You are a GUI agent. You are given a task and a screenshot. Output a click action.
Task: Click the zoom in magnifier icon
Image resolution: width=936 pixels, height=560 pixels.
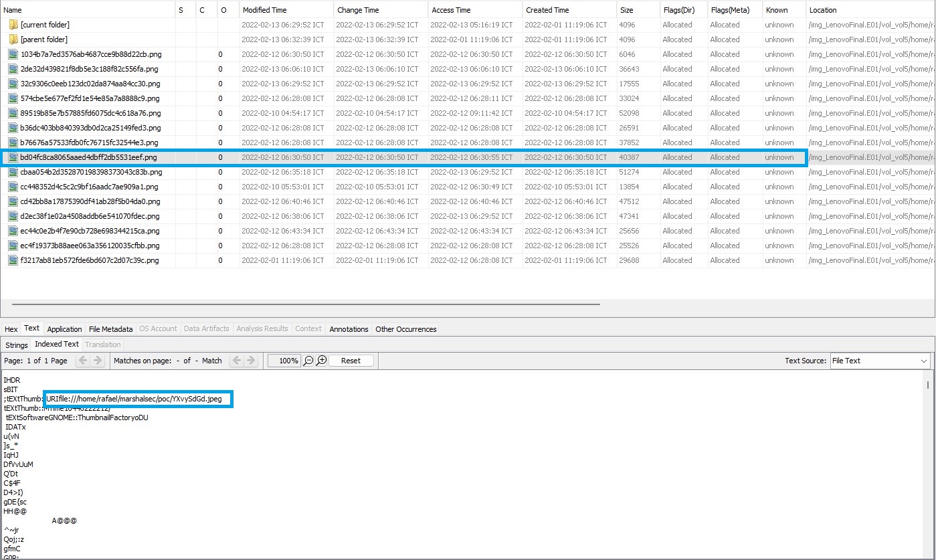click(321, 361)
